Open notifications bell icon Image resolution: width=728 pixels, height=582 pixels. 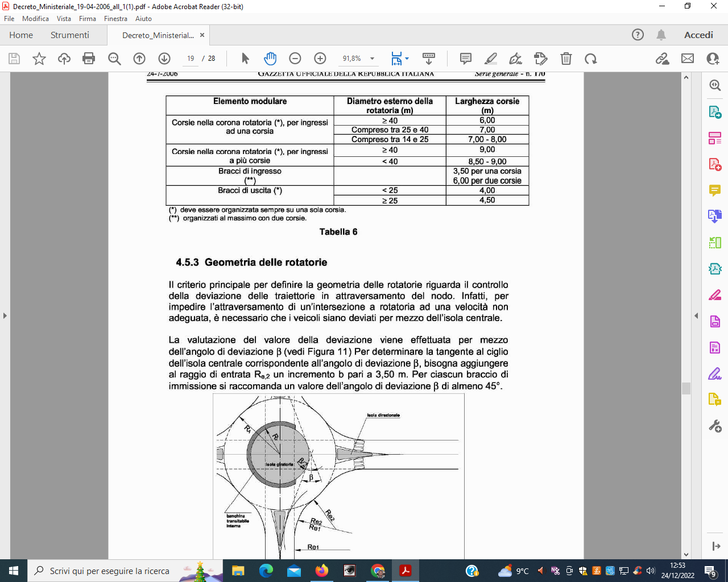[661, 35]
